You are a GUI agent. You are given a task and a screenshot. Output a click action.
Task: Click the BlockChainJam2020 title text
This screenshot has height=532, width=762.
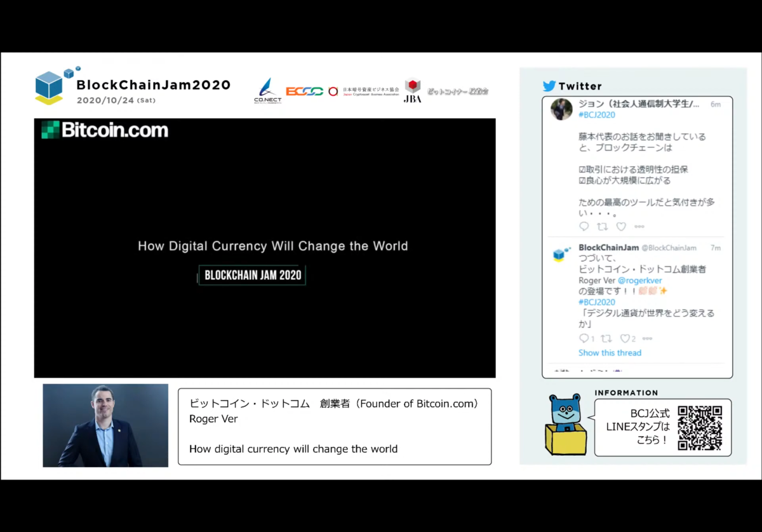pos(153,85)
